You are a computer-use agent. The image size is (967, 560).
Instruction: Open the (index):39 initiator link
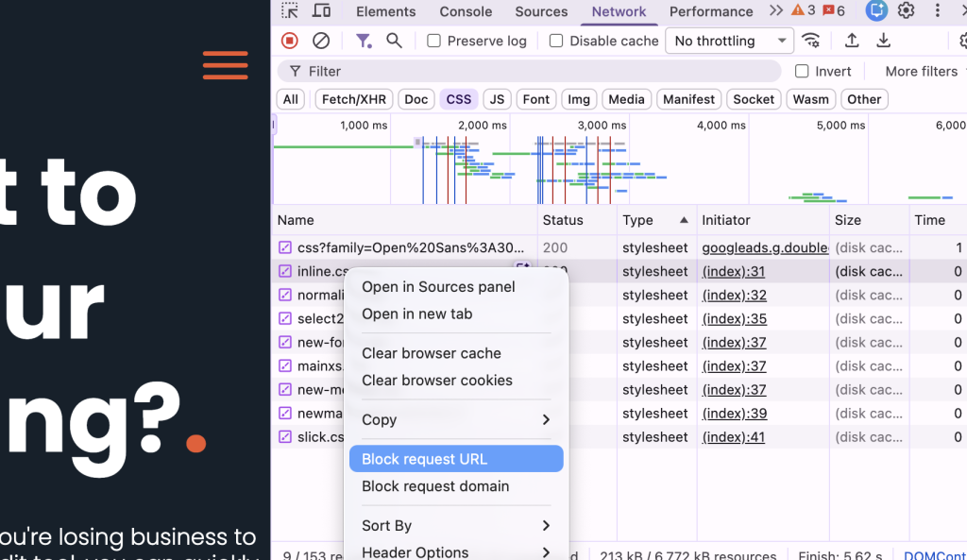[735, 413]
